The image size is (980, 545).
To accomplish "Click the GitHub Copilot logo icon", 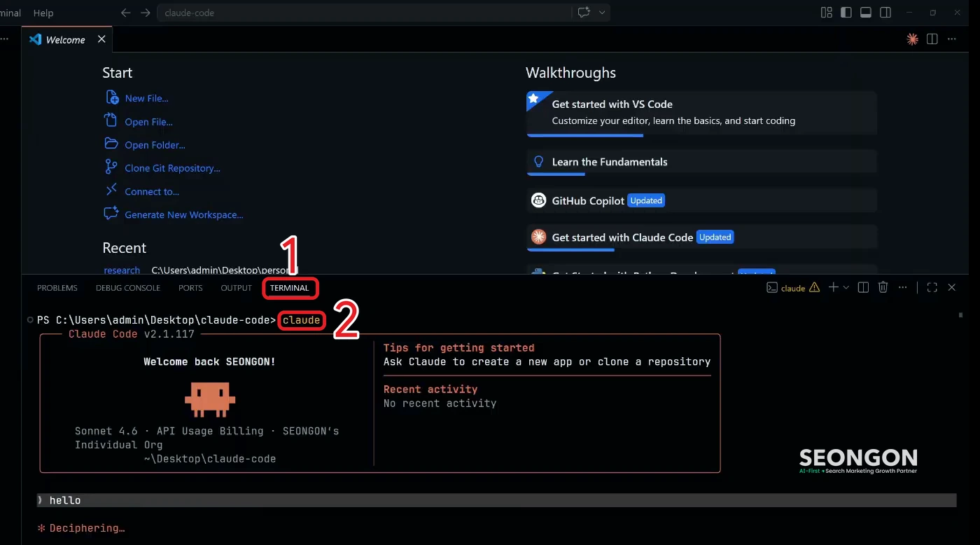I will [538, 200].
